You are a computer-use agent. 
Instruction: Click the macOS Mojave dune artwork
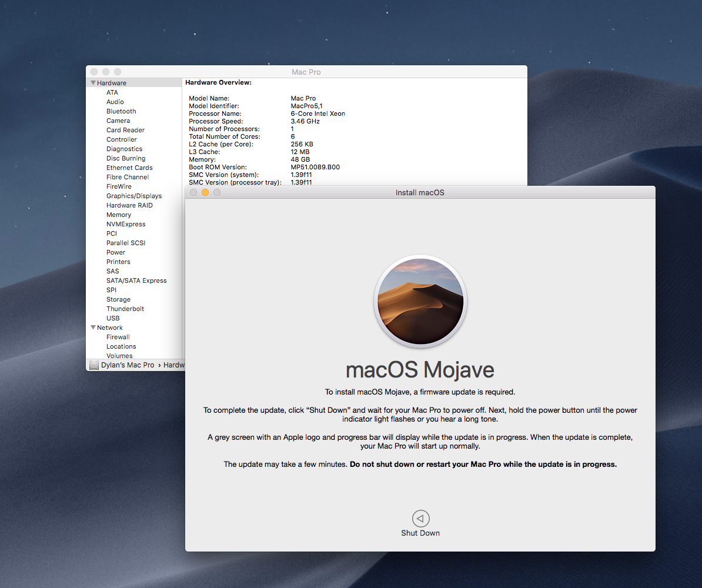(x=420, y=302)
